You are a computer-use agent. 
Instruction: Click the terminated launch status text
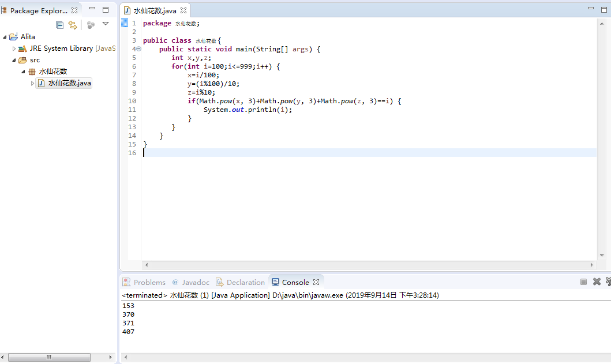[280, 295]
